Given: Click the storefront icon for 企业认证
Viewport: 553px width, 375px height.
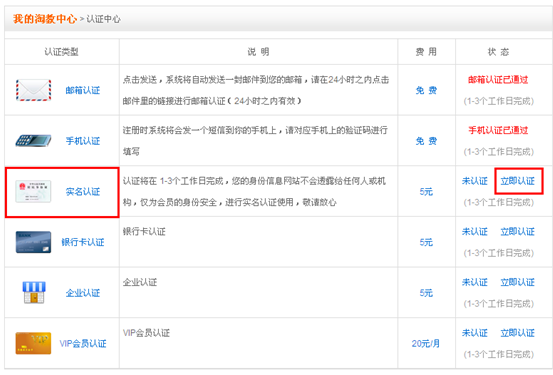Looking at the screenshot, I should click(34, 292).
